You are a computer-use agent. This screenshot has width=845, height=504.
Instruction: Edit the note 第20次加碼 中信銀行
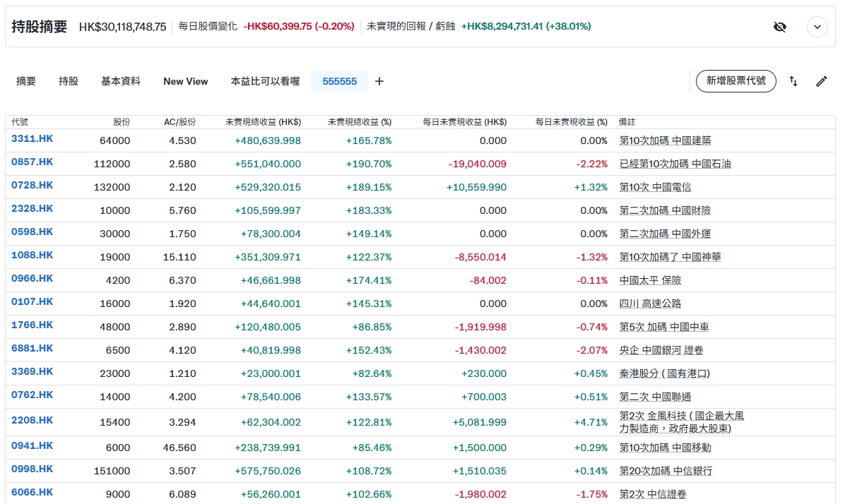tap(666, 471)
